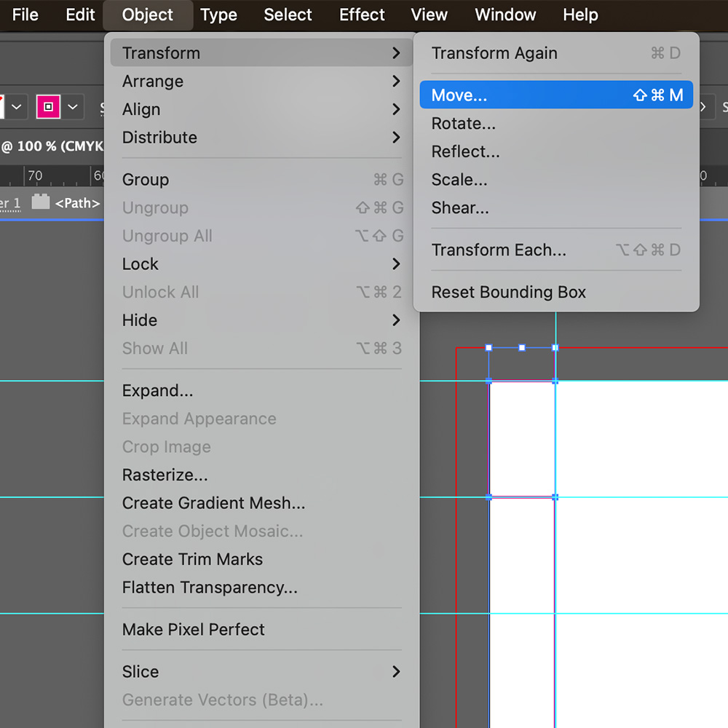Open the Window menu
Screen dimensions: 728x728
505,15
